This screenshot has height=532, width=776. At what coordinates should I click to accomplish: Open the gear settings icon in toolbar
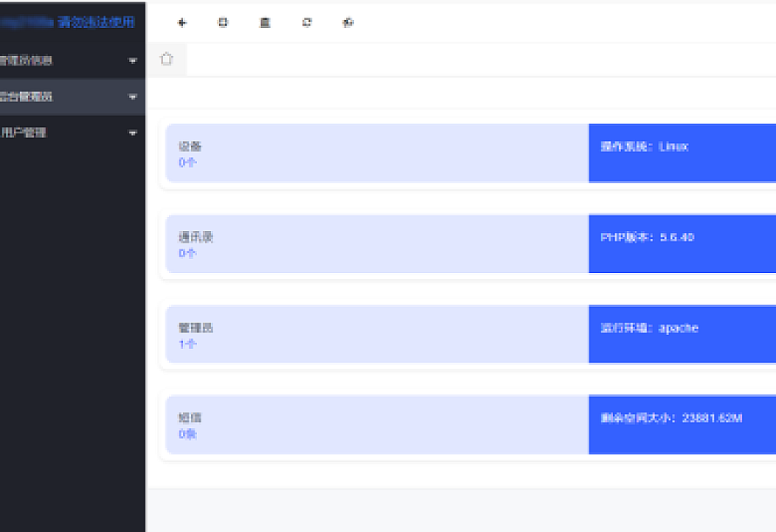(348, 23)
